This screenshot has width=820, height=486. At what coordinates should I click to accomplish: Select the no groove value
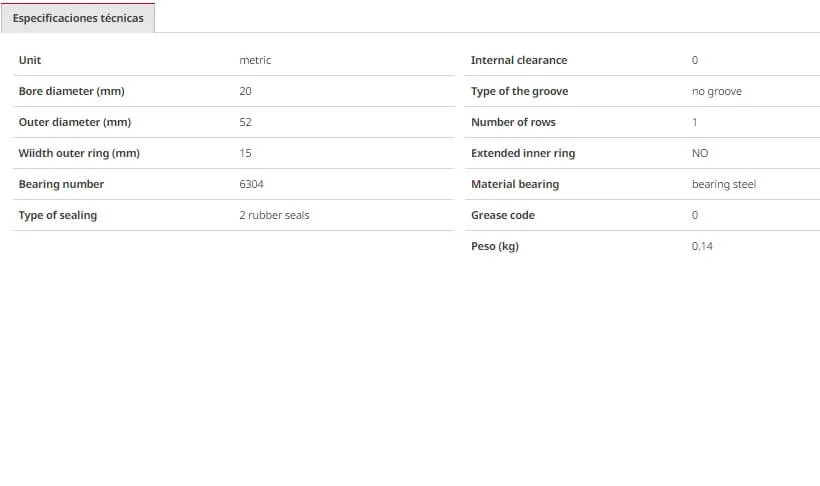point(717,91)
